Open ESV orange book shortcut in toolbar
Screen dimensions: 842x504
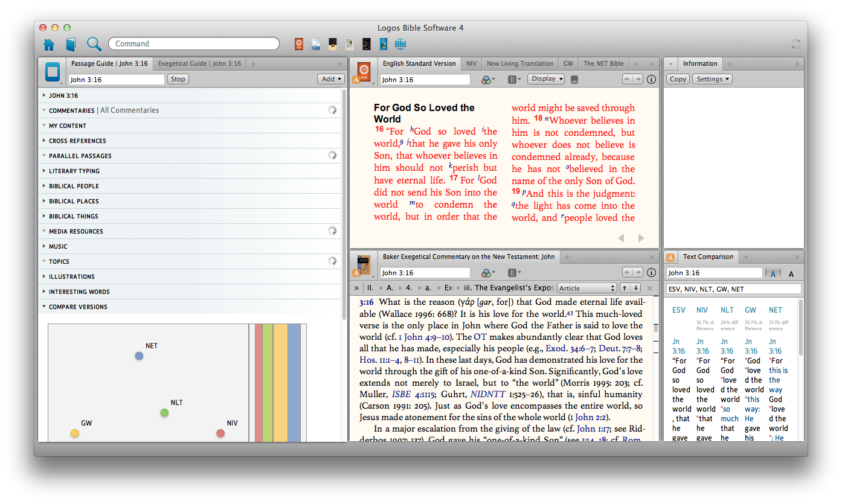[x=299, y=43]
